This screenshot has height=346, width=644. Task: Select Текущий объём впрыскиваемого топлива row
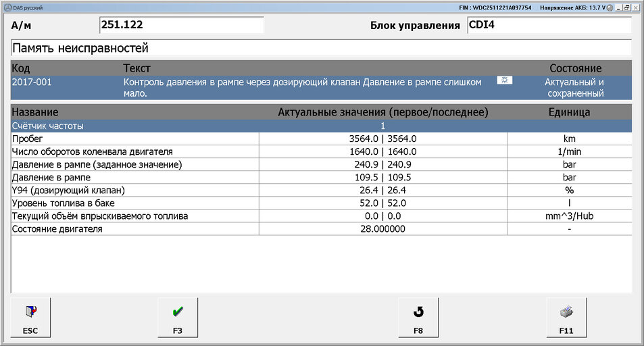click(x=321, y=216)
